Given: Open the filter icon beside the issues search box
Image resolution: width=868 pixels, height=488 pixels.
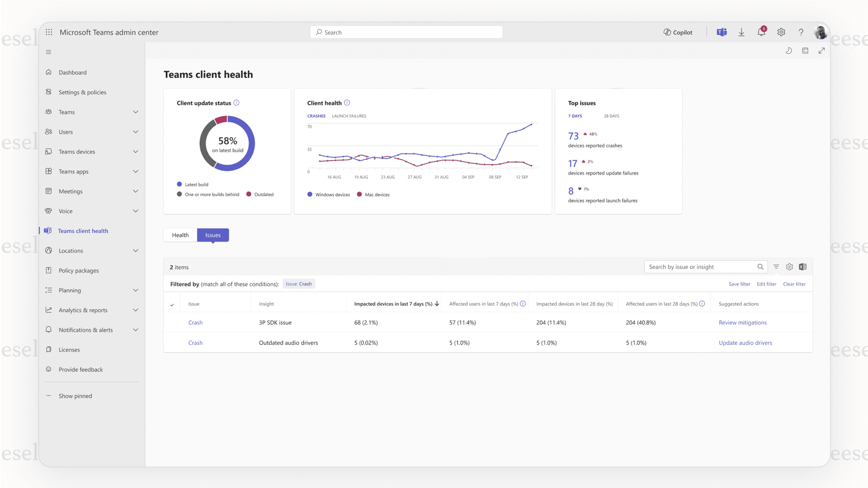Looking at the screenshot, I should point(776,266).
